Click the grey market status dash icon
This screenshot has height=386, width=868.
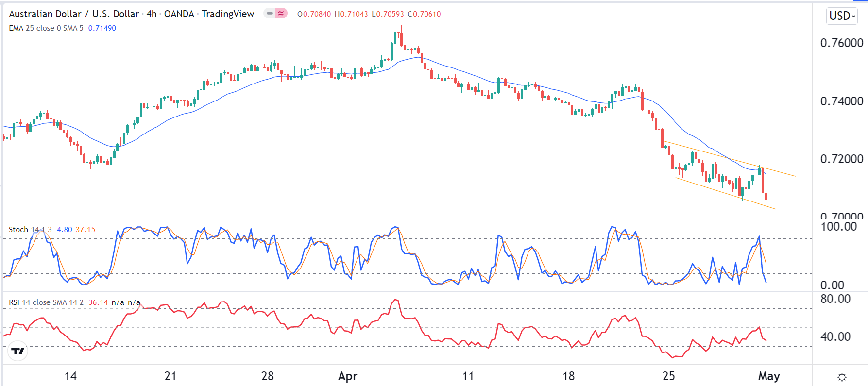[x=270, y=14]
